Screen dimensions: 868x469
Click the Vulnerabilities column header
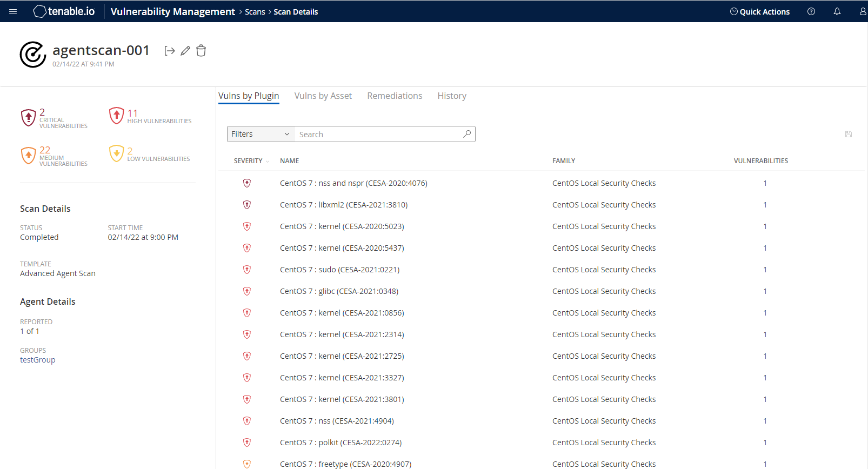click(x=761, y=161)
